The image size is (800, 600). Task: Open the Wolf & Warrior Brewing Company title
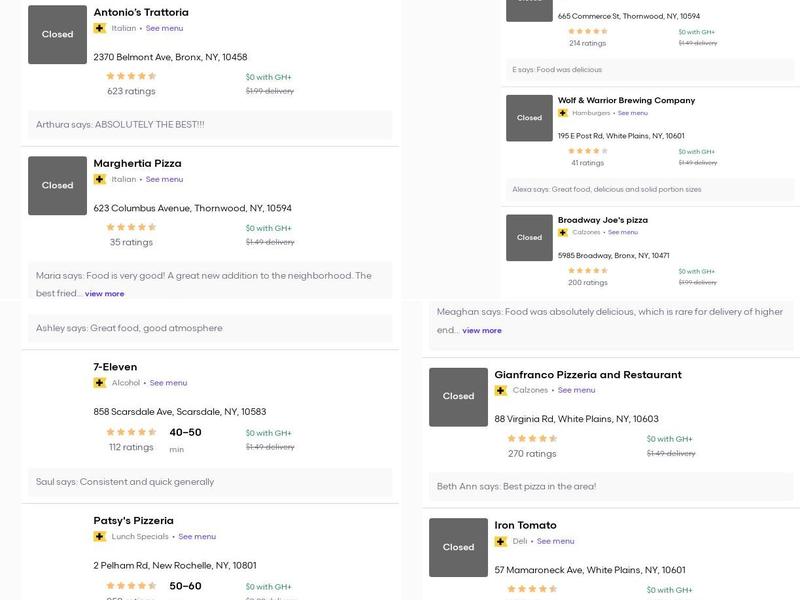coord(626,101)
